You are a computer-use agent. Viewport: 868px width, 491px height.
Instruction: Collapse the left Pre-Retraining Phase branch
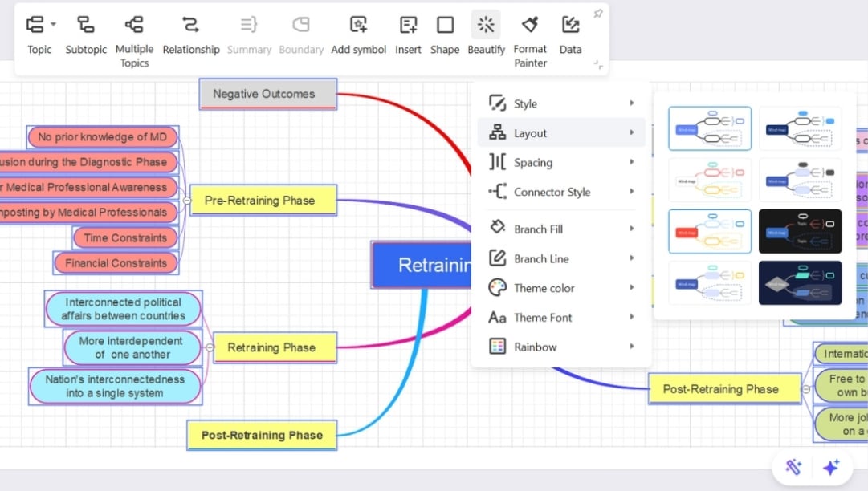tap(187, 200)
